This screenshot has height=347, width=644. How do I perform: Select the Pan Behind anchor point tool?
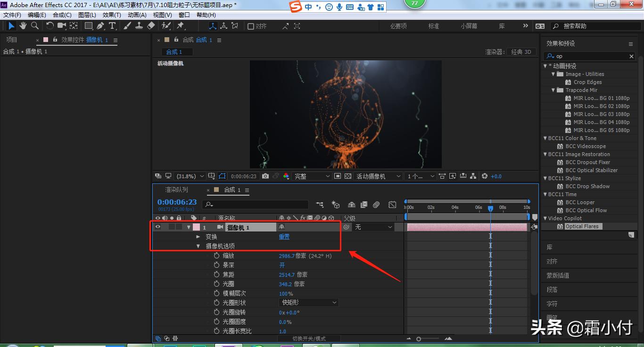[74, 26]
